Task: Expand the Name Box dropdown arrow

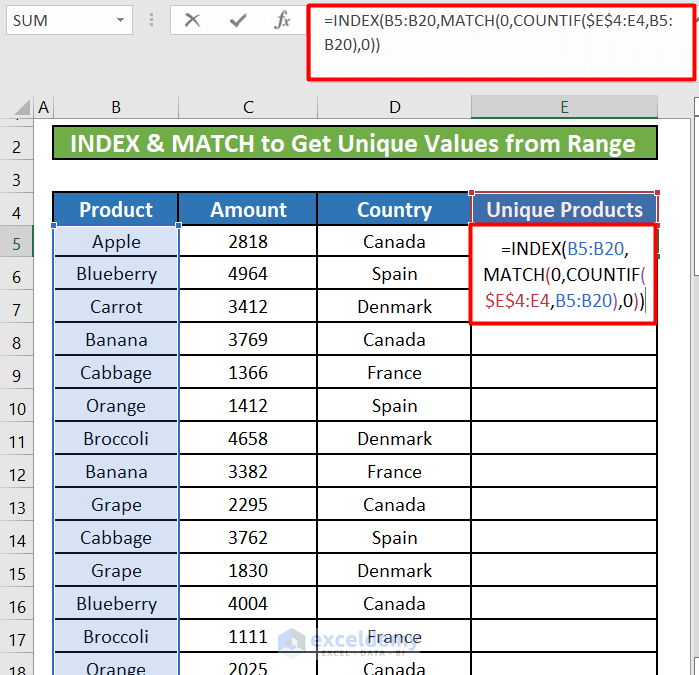Action: point(120,20)
